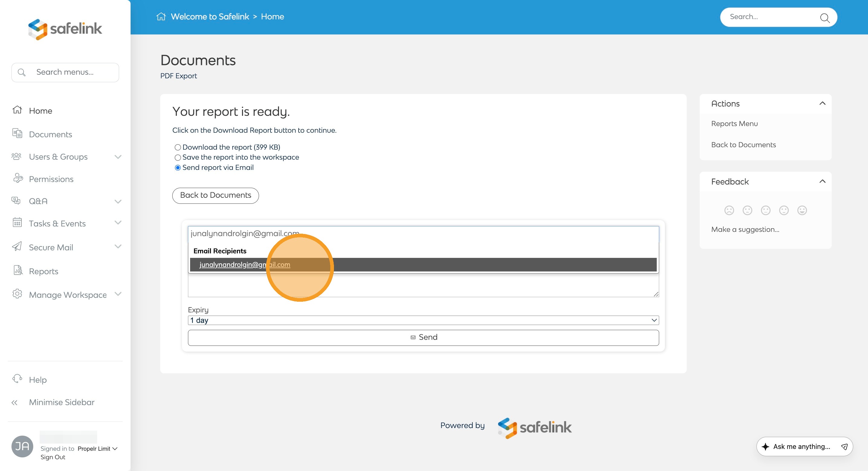
Task: Choose the suggested recipient junalynandrolgin@gmail.com
Action: 245,265
